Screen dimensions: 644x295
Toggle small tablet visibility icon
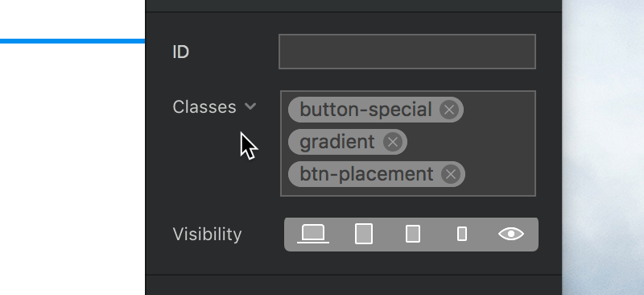413,234
